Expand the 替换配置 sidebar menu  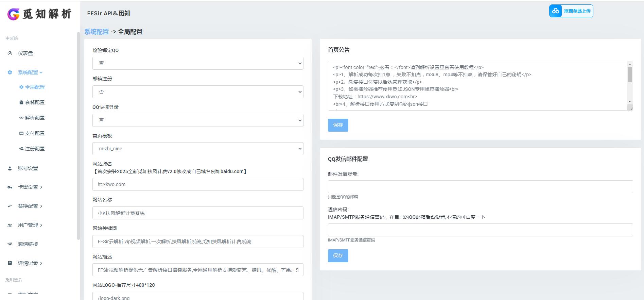point(30,206)
